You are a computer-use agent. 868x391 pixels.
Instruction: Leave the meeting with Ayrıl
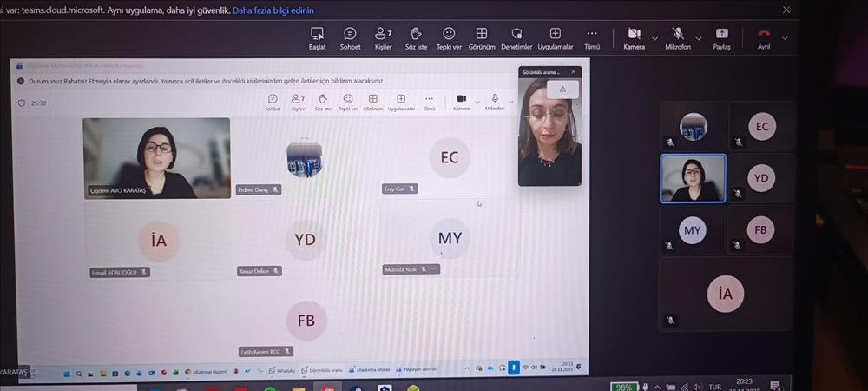(x=763, y=37)
